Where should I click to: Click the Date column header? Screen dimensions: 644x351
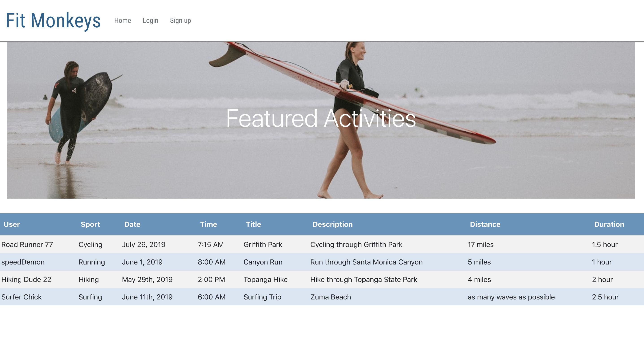pyautogui.click(x=132, y=224)
